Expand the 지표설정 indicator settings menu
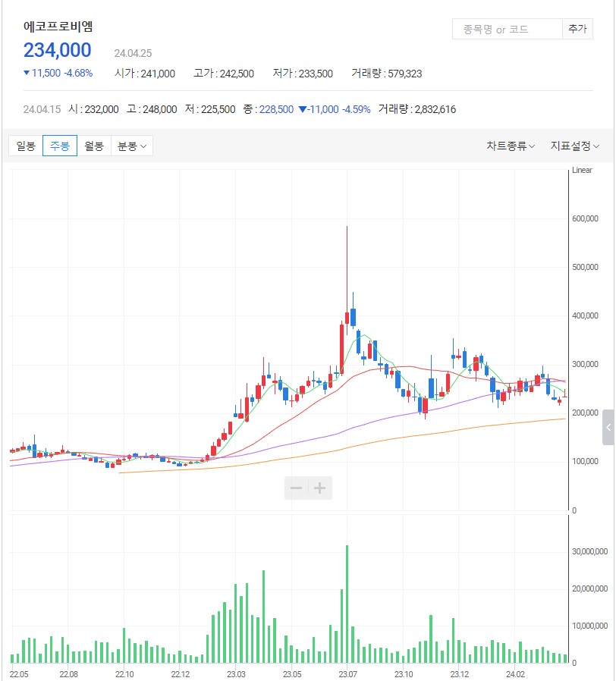 click(574, 146)
